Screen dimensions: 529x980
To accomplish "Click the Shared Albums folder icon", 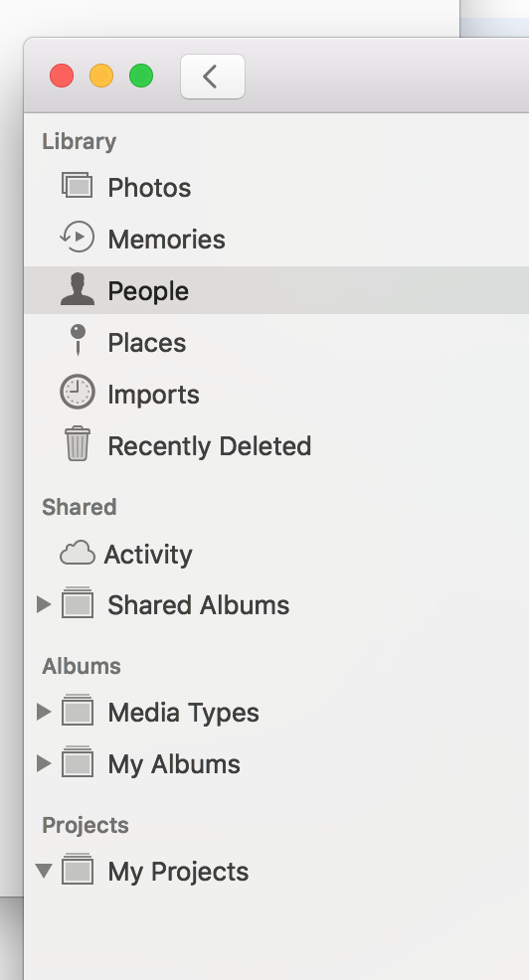I will point(78,603).
